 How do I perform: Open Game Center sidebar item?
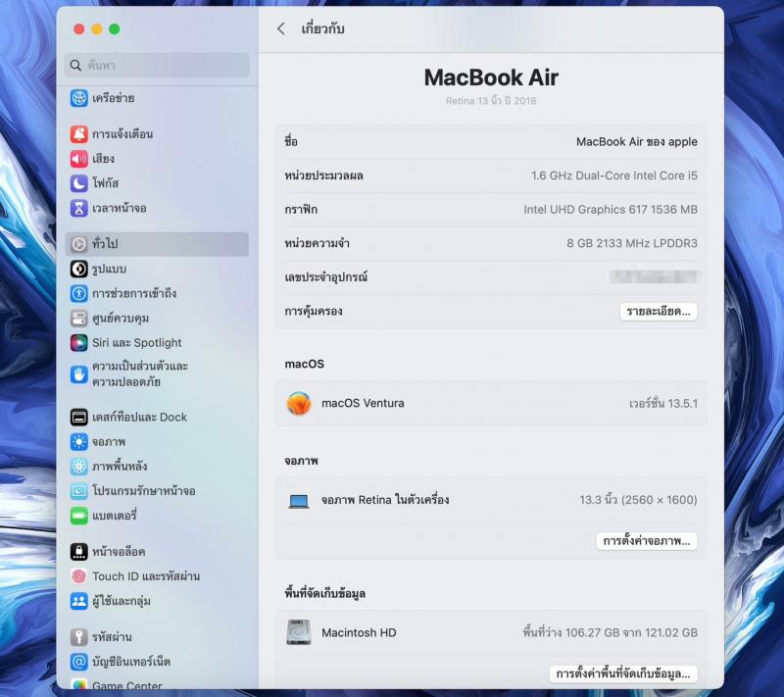coord(127,685)
